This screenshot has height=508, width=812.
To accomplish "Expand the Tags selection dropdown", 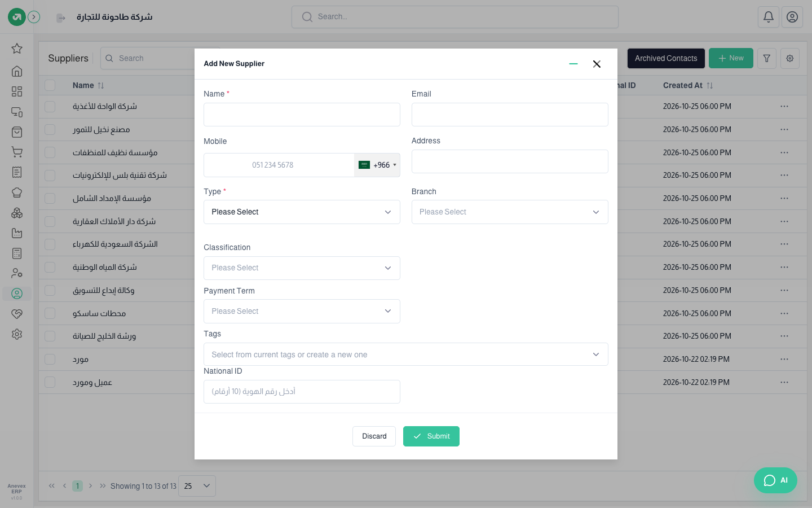I will pos(405,354).
